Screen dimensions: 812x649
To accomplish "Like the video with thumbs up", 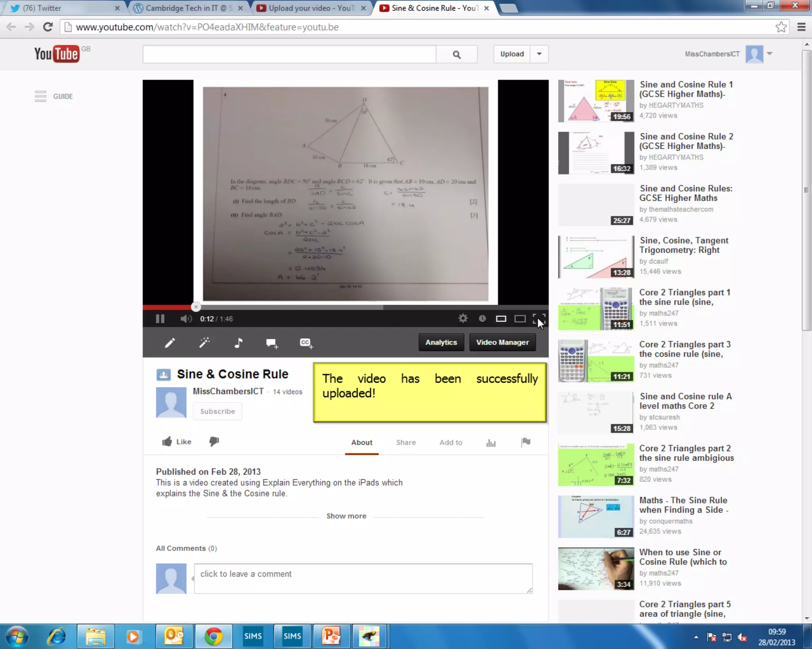I will coord(177,442).
